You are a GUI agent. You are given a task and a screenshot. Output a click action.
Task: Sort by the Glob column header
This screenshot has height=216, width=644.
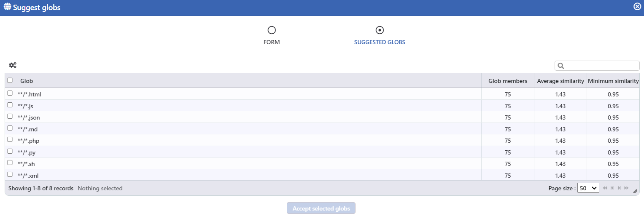(248, 81)
